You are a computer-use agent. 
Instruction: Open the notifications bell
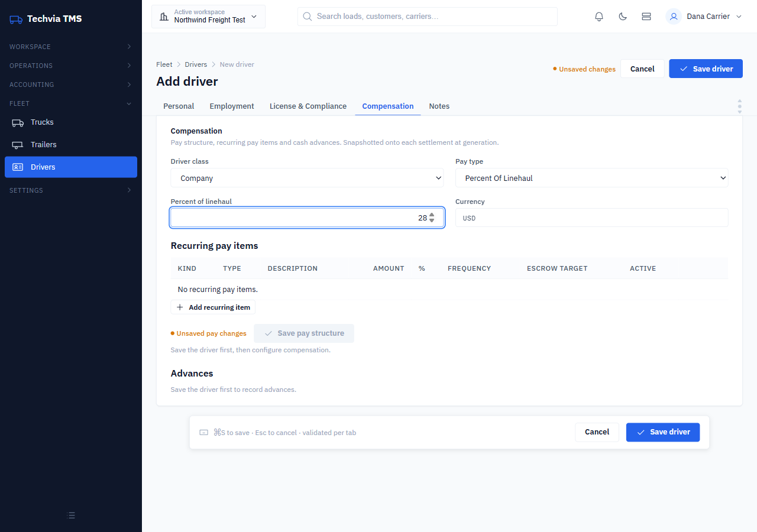(599, 17)
